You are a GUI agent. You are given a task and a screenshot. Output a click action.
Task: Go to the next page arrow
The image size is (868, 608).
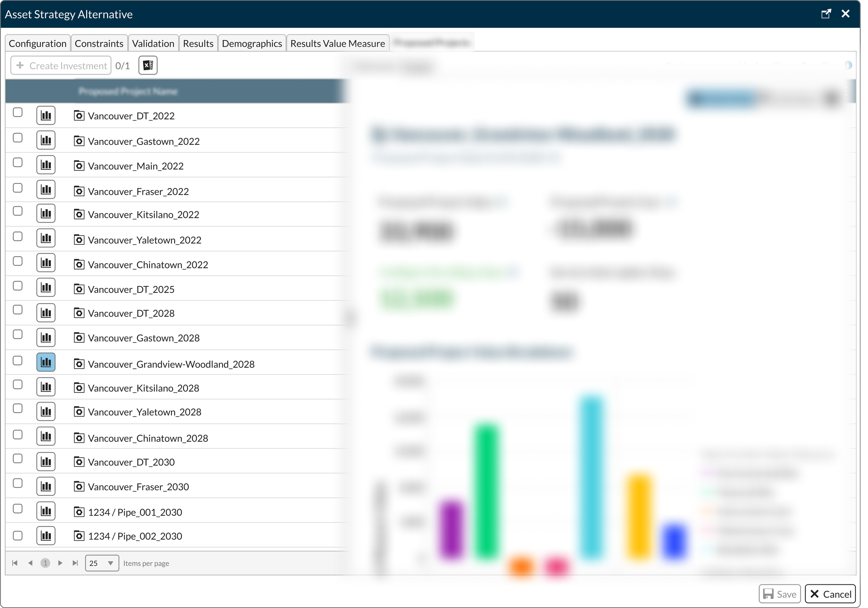coord(60,563)
